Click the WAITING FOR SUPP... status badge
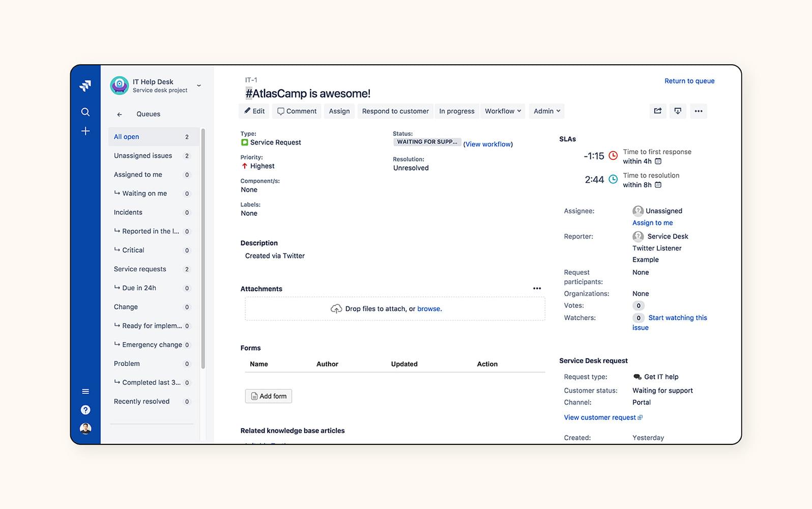The height and width of the screenshot is (509, 812). [x=427, y=142]
